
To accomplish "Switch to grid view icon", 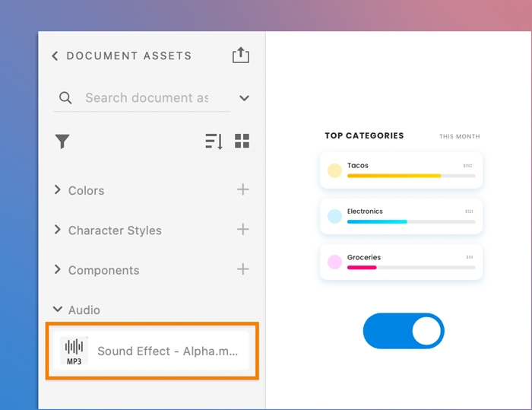I will click(242, 141).
